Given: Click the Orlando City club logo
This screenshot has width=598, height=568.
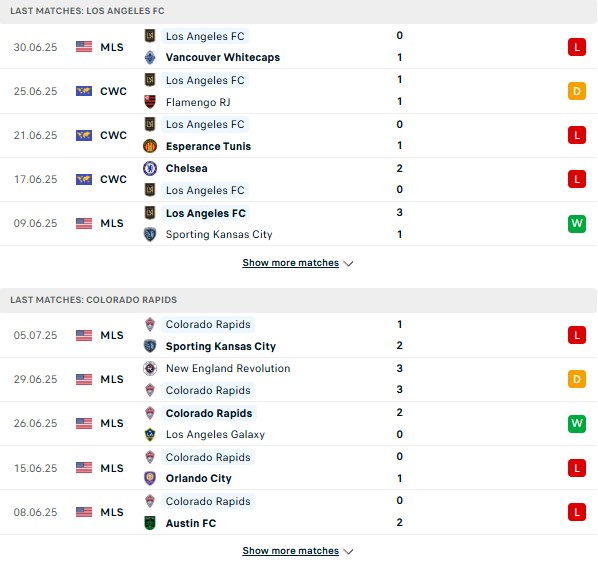Looking at the screenshot, I should (150, 478).
